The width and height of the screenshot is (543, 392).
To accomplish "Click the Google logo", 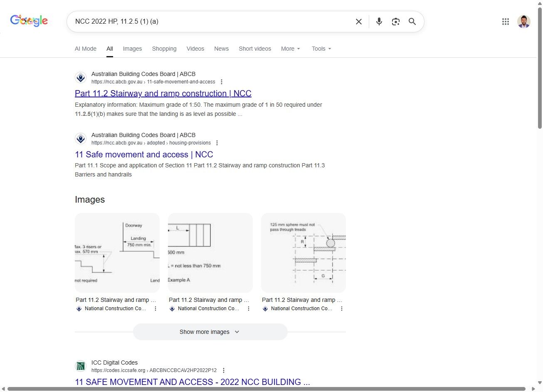I will tap(29, 20).
